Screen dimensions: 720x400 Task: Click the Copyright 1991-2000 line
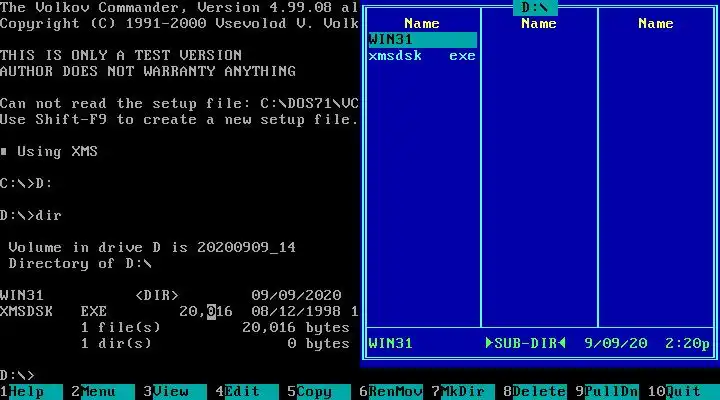[179, 23]
